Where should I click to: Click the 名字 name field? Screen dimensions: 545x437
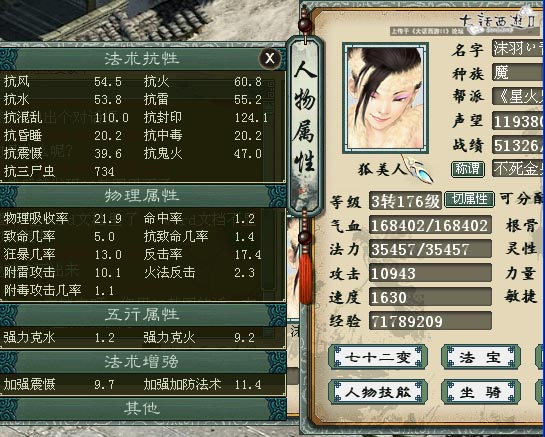coord(518,48)
